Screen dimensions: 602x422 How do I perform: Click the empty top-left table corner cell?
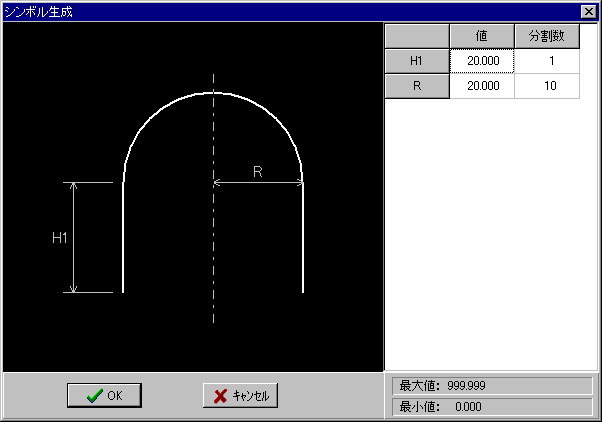[417, 36]
